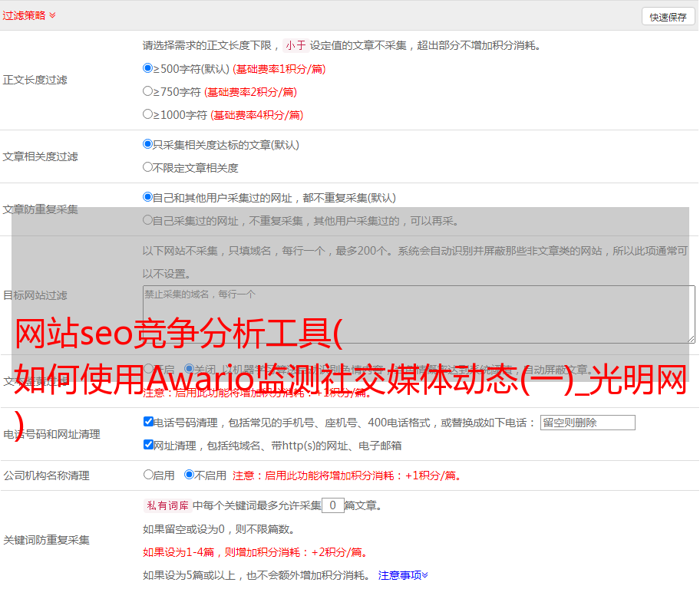The height and width of the screenshot is (589, 700).
Task: Focus the 禁止采集的域名 textarea
Action: coord(419,314)
